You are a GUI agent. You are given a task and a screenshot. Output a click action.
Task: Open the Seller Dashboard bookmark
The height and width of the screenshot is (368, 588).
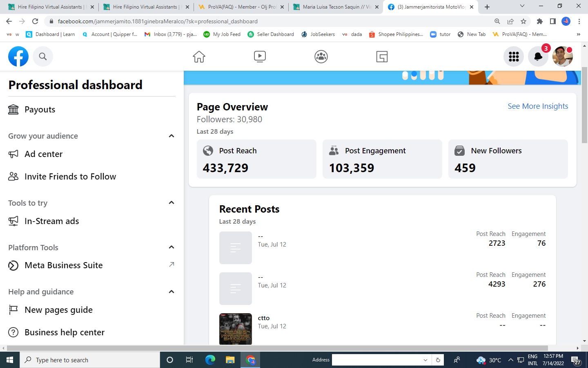271,34
